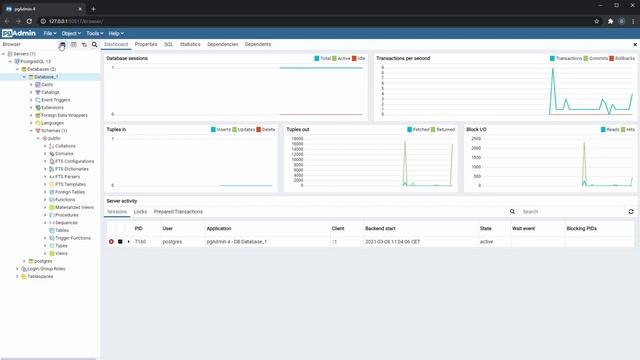Screen dimensions: 640x360
Task: Select the Sessions tab
Action: (117, 212)
